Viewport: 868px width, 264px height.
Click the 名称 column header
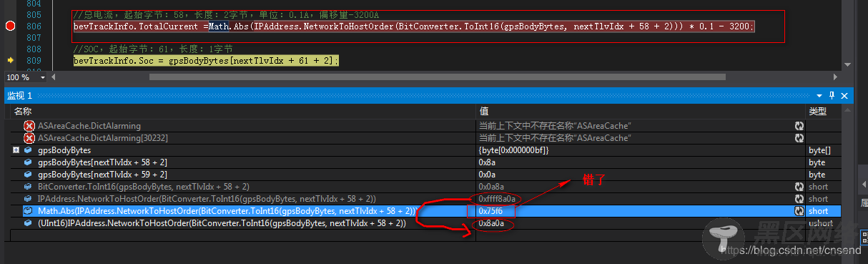[x=23, y=112]
